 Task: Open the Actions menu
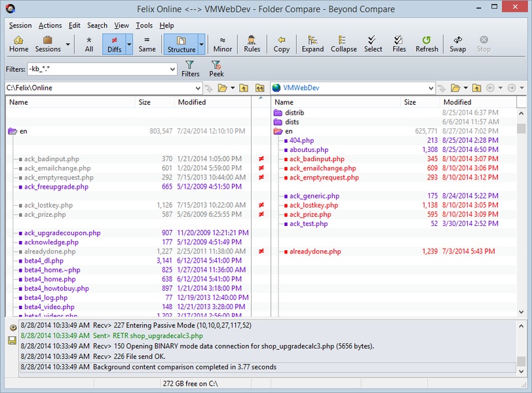click(x=50, y=26)
